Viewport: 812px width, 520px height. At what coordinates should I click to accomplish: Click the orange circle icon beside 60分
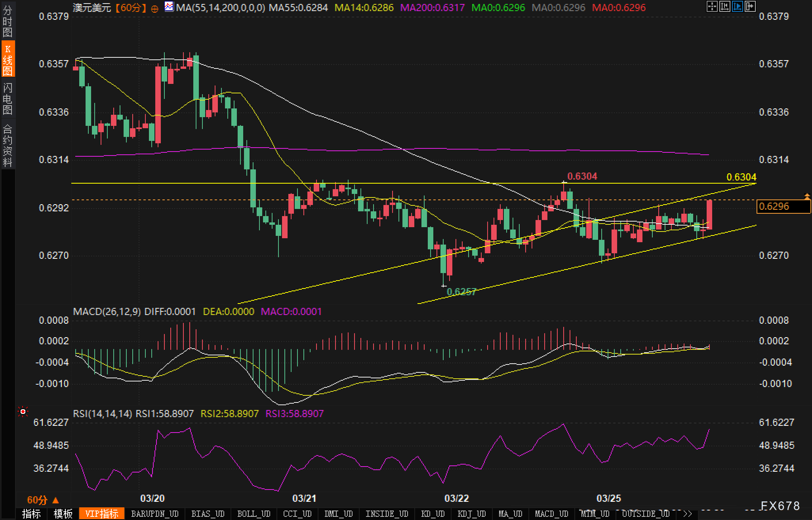click(x=155, y=8)
